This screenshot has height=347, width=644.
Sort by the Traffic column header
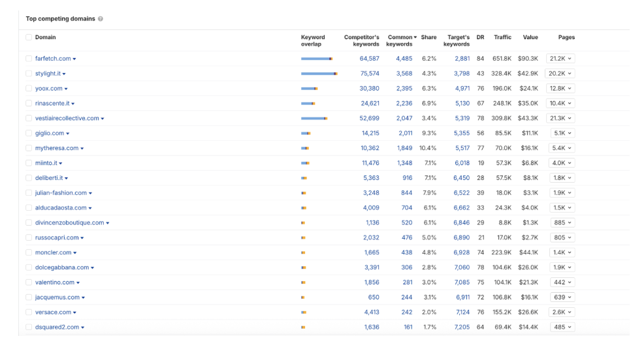tap(502, 37)
